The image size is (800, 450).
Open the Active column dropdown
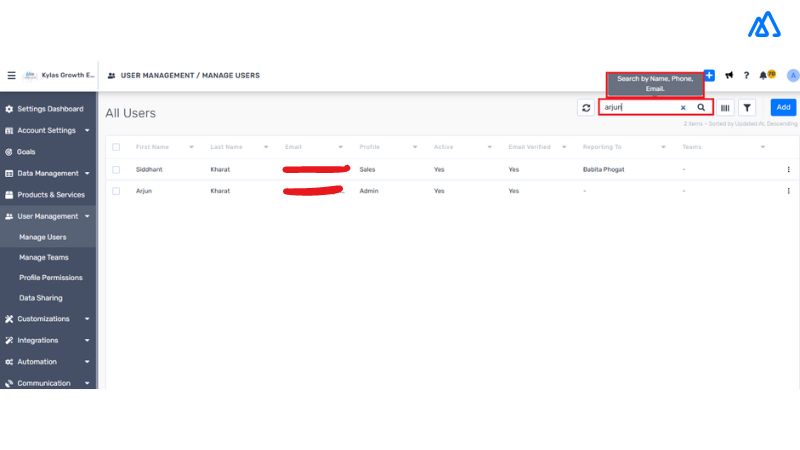click(489, 147)
